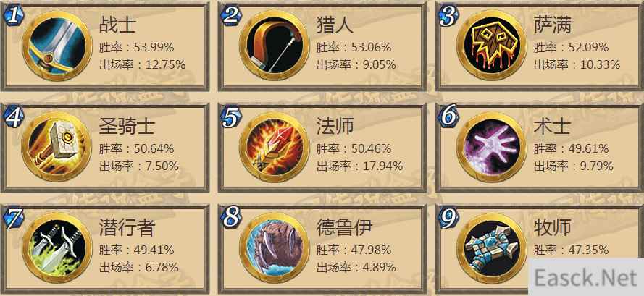This screenshot has width=644, height=296.
Task: Click the Mage fire crystal icon
Action: (275, 147)
